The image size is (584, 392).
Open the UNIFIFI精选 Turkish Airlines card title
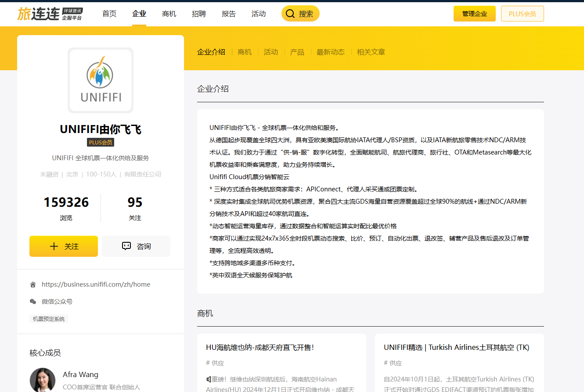[457, 347]
